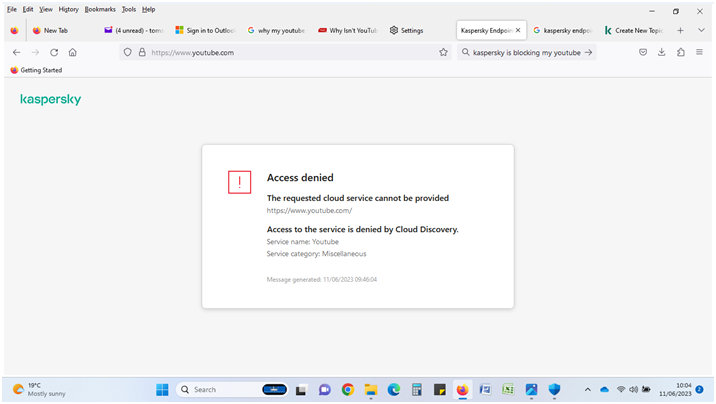Click the Message generated timestamp text
The image size is (716, 404).
click(x=321, y=279)
